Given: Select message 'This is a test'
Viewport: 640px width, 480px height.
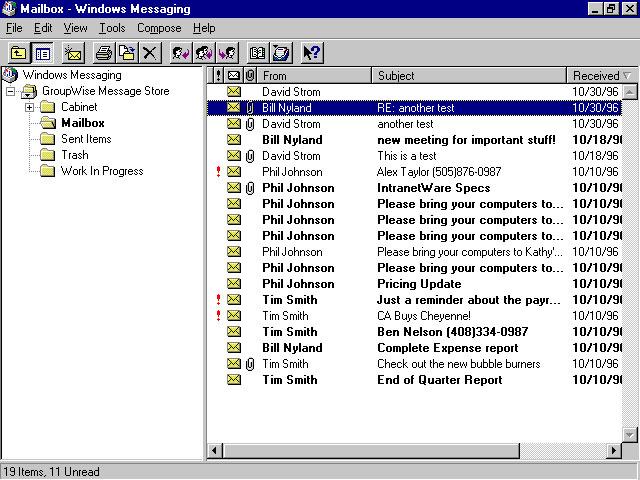Looking at the screenshot, I should [414, 156].
